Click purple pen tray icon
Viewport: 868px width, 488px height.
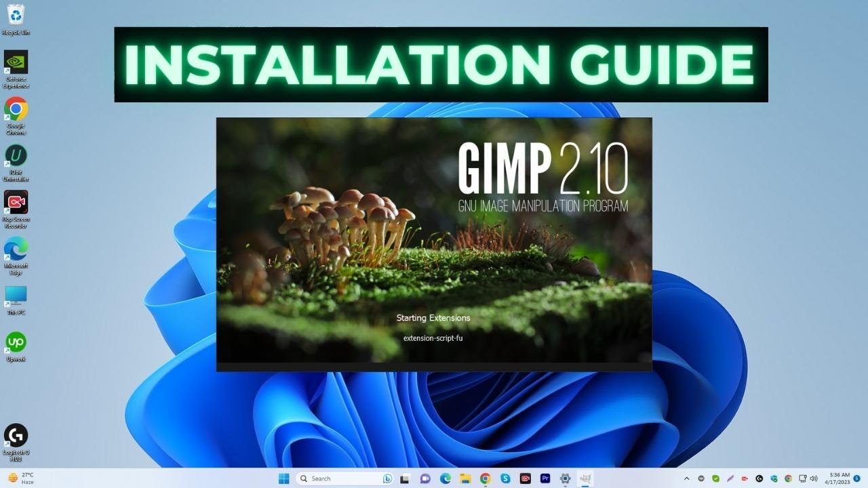730,479
